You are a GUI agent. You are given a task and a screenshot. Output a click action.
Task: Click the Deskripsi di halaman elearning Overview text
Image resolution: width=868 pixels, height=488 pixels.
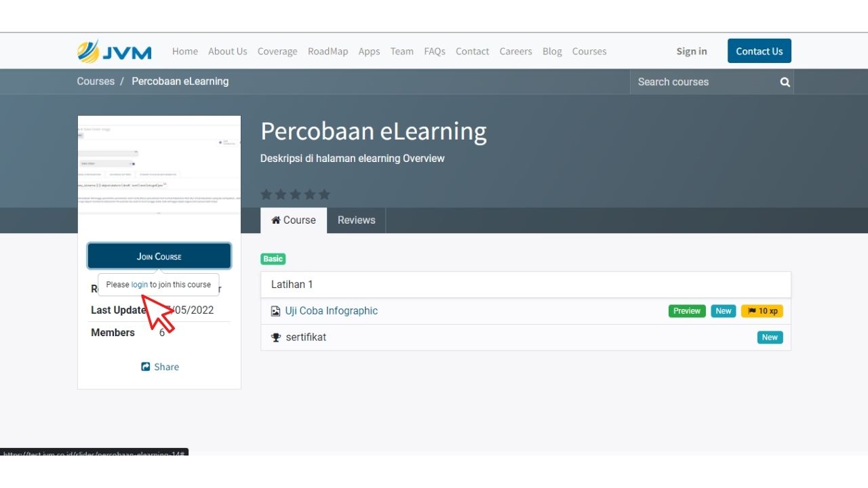coord(353,159)
